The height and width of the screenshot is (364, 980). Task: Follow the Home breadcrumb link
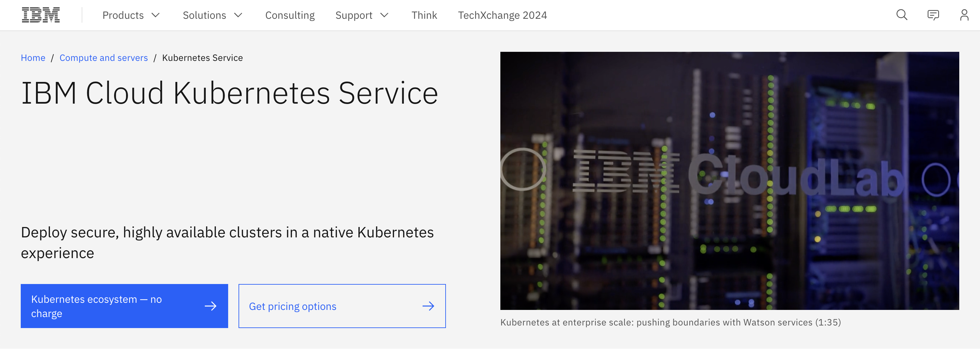[x=33, y=58]
